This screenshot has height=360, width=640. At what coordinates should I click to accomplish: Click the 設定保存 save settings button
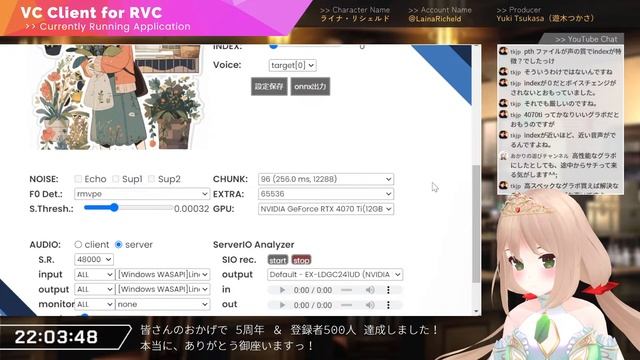(269, 87)
